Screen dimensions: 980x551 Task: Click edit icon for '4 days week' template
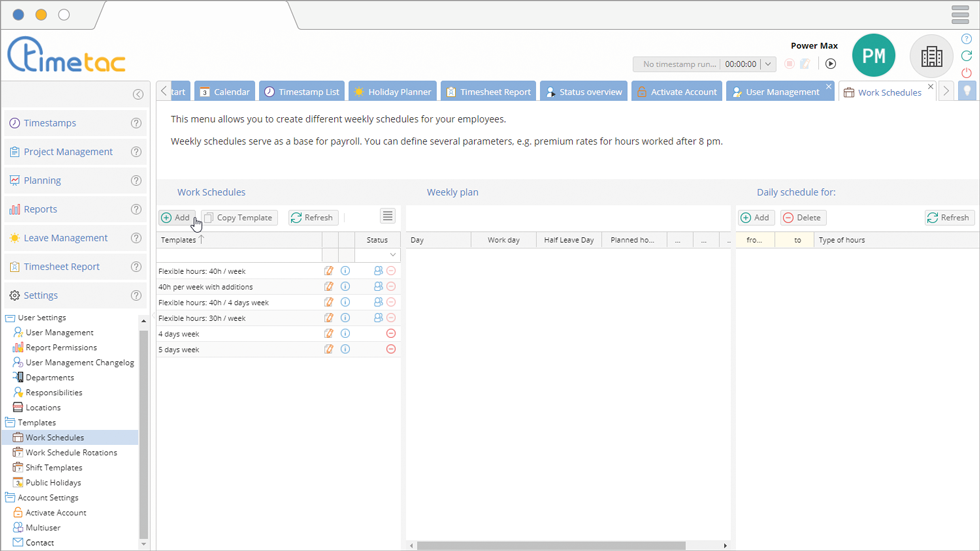(x=329, y=334)
